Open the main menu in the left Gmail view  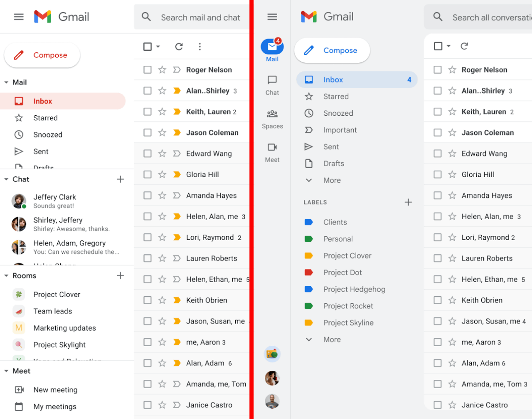[x=19, y=17]
